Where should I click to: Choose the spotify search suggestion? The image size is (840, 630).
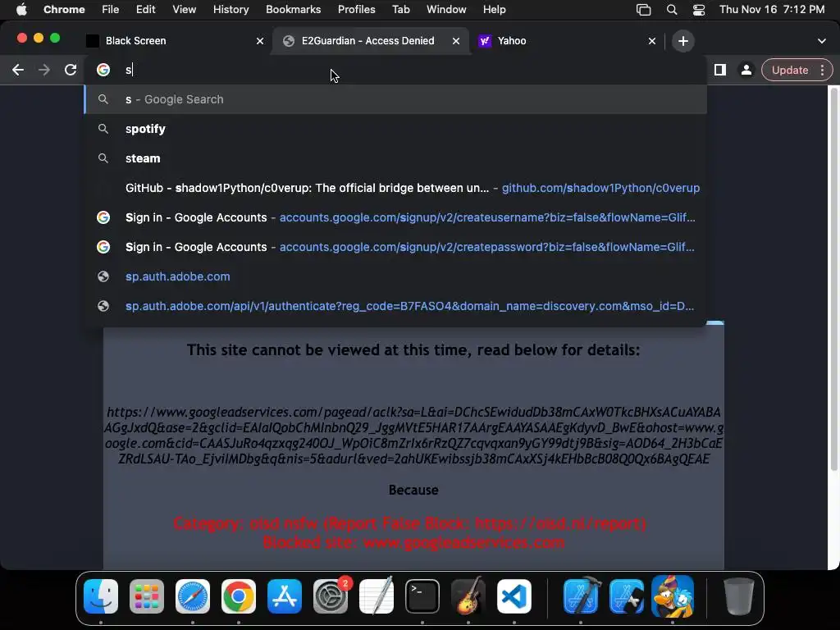tap(396, 129)
